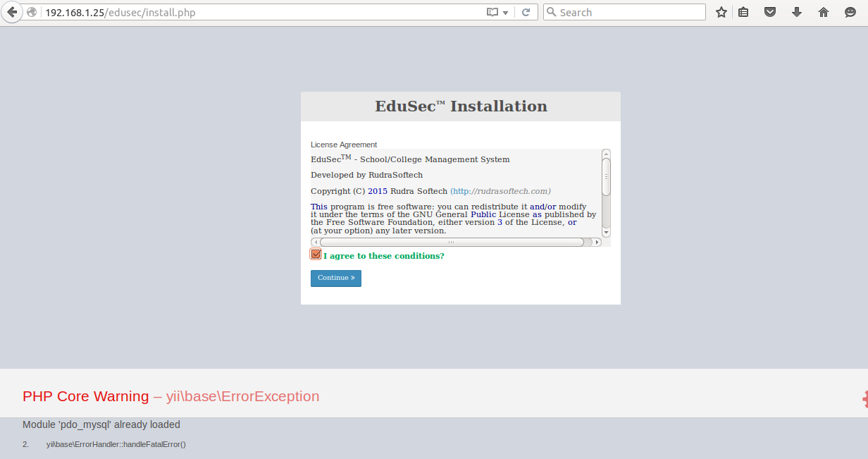Click the 2015 link in the copyright line
The height and width of the screenshot is (459, 868).
[377, 190]
